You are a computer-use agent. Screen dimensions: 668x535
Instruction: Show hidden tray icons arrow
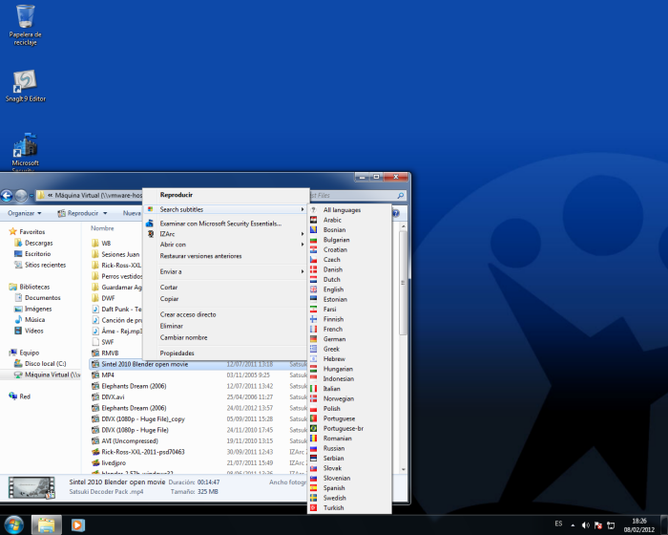coord(573,525)
